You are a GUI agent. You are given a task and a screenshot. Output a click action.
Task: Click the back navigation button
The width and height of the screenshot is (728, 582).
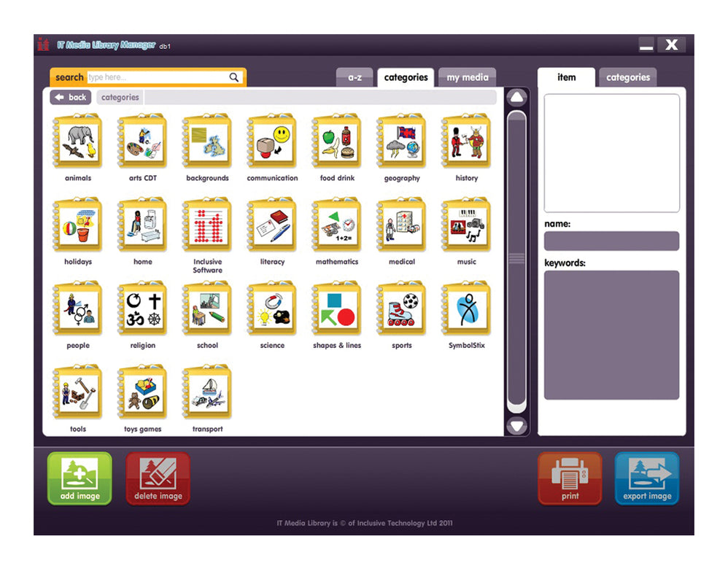click(70, 97)
